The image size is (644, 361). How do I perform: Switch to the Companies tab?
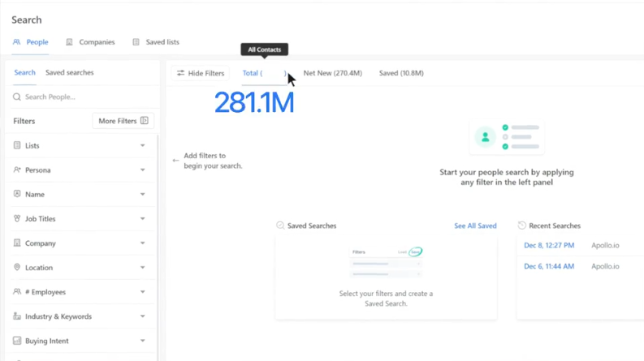(x=90, y=42)
